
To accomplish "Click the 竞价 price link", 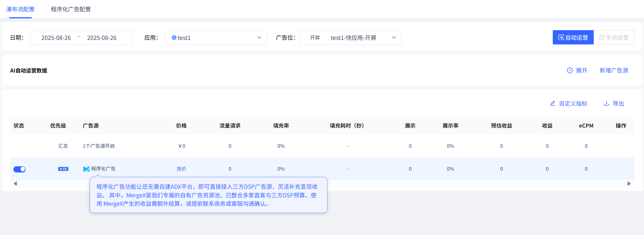I will tap(181, 169).
